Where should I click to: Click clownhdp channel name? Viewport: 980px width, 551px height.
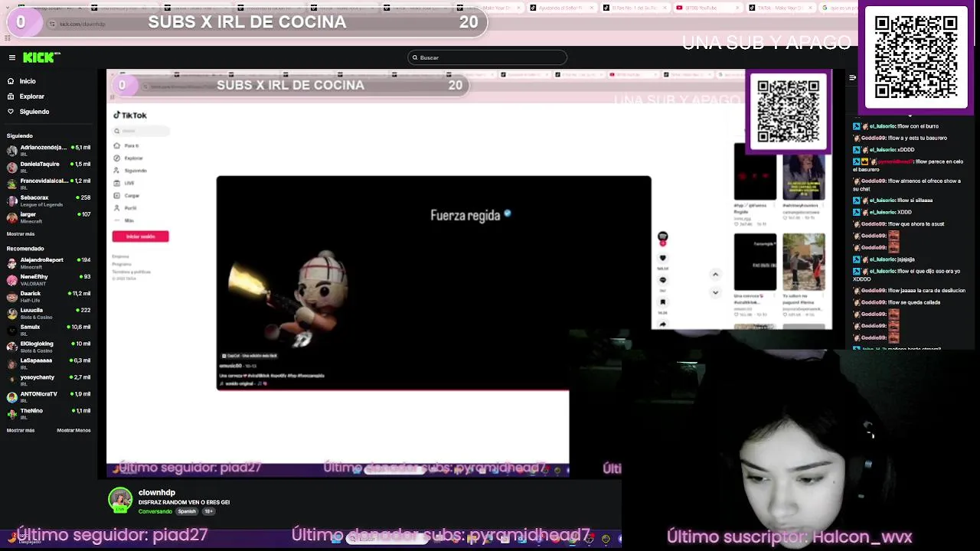[157, 493]
